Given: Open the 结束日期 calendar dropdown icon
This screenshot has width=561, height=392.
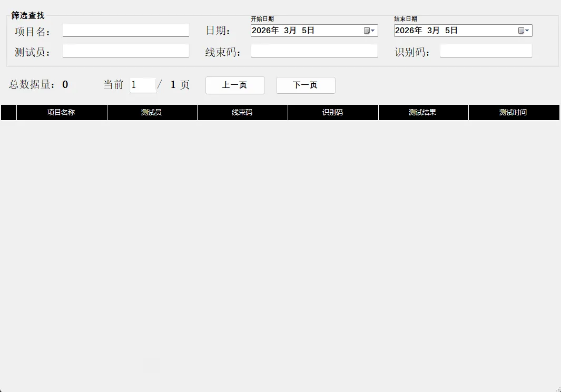Looking at the screenshot, I should pos(524,31).
